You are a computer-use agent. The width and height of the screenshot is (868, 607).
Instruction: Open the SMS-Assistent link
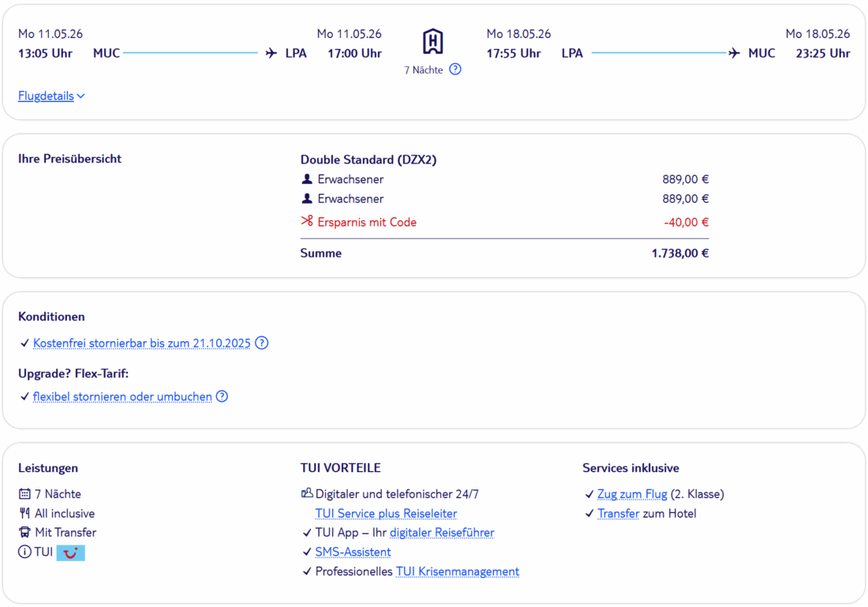click(x=353, y=553)
